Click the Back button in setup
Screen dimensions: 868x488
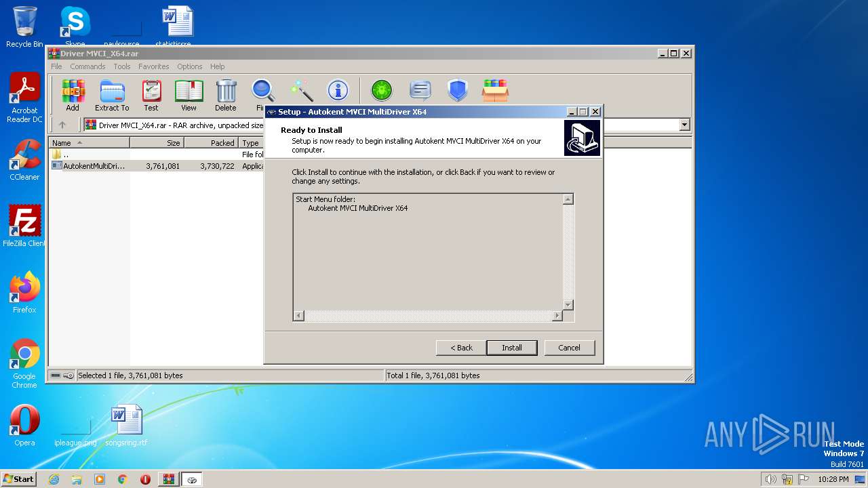[461, 348]
